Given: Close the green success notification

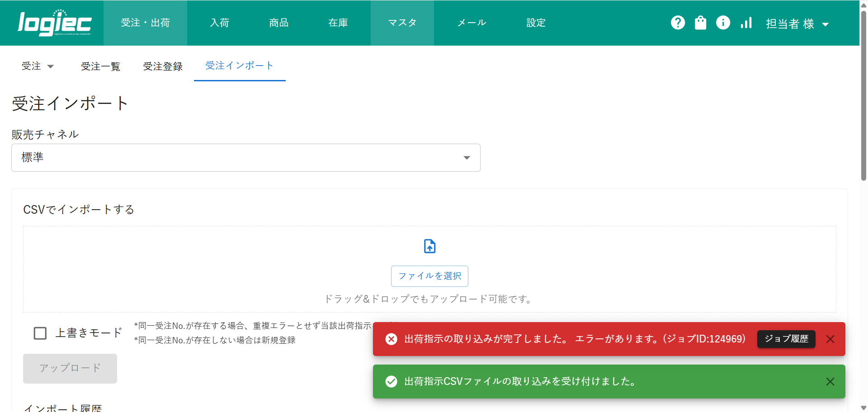Looking at the screenshot, I should [830, 382].
